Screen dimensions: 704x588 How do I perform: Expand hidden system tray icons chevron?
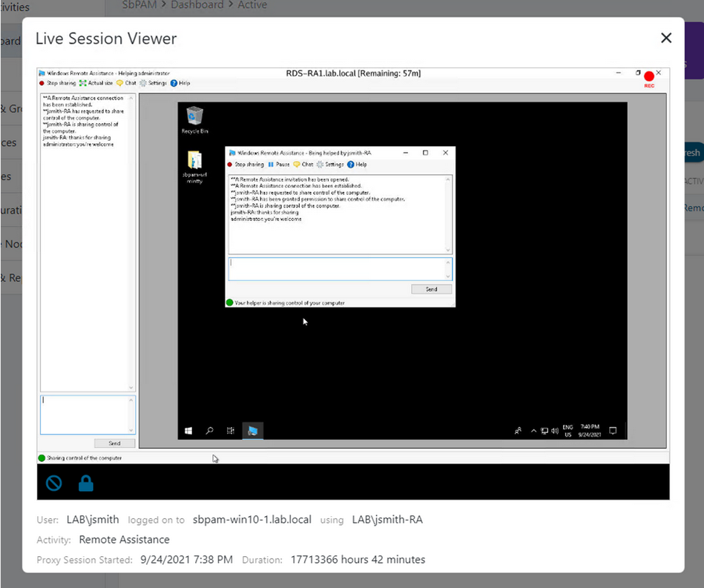[x=533, y=431]
